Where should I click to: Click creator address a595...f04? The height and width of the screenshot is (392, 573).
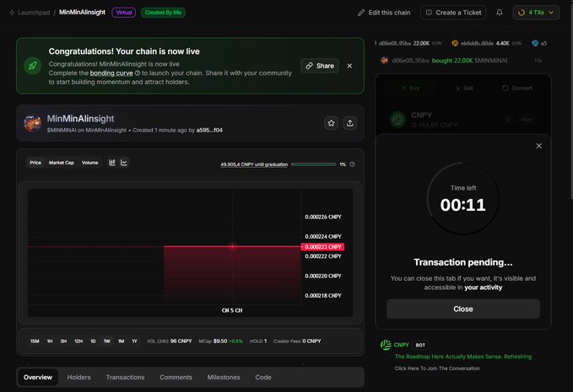point(209,130)
